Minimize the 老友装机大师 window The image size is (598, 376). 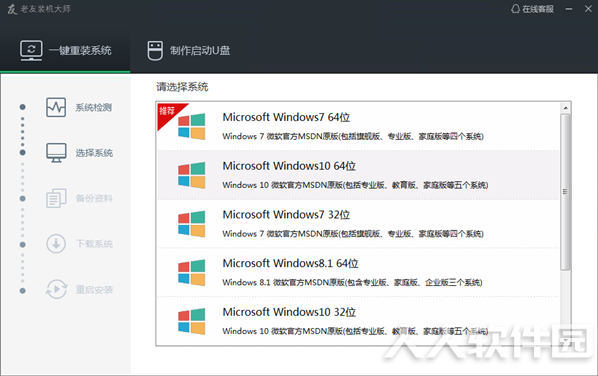[569, 9]
